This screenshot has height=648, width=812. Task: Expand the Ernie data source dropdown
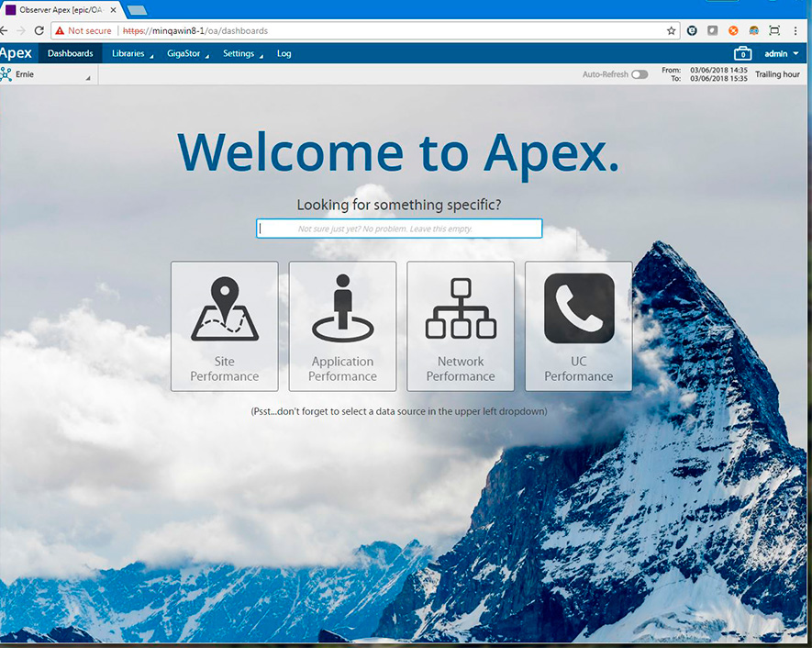[x=88, y=78]
